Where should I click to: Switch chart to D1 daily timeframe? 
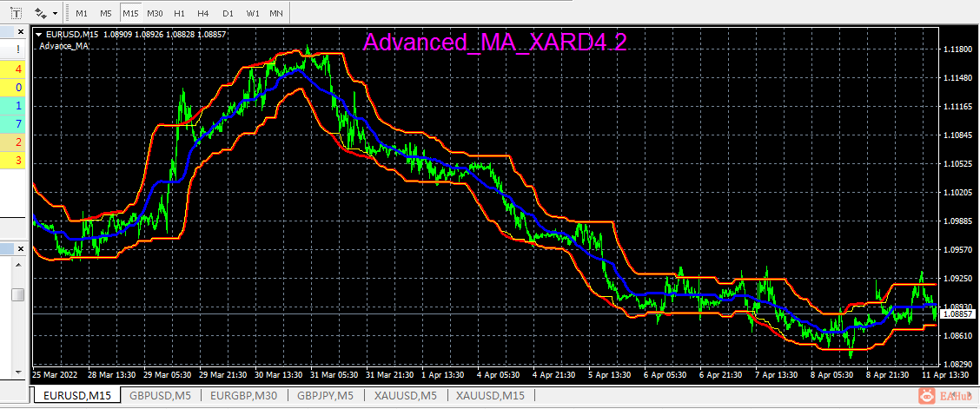(228, 13)
